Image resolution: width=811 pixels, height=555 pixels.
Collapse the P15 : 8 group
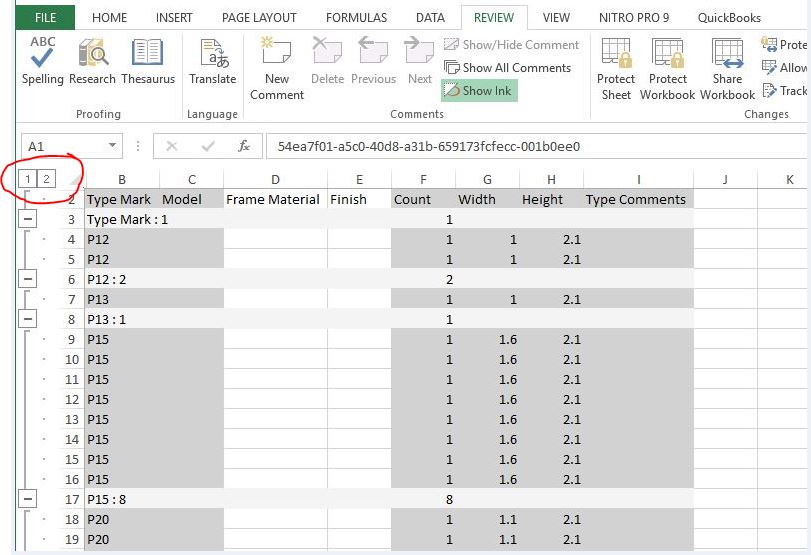[28, 499]
